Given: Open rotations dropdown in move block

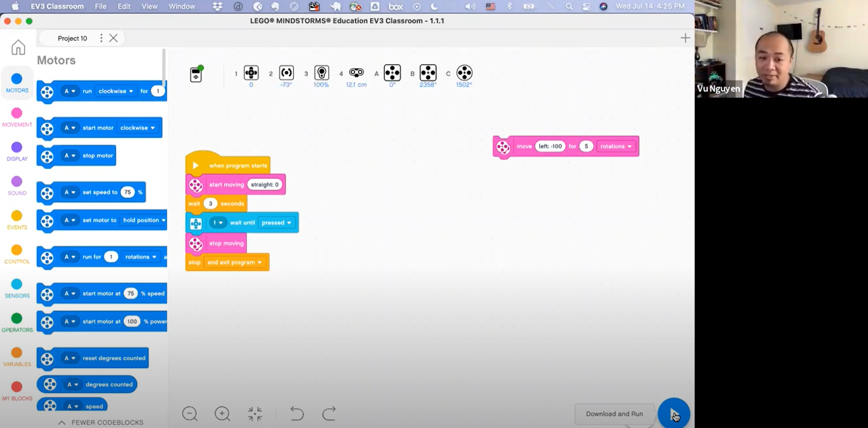Looking at the screenshot, I should tap(616, 146).
